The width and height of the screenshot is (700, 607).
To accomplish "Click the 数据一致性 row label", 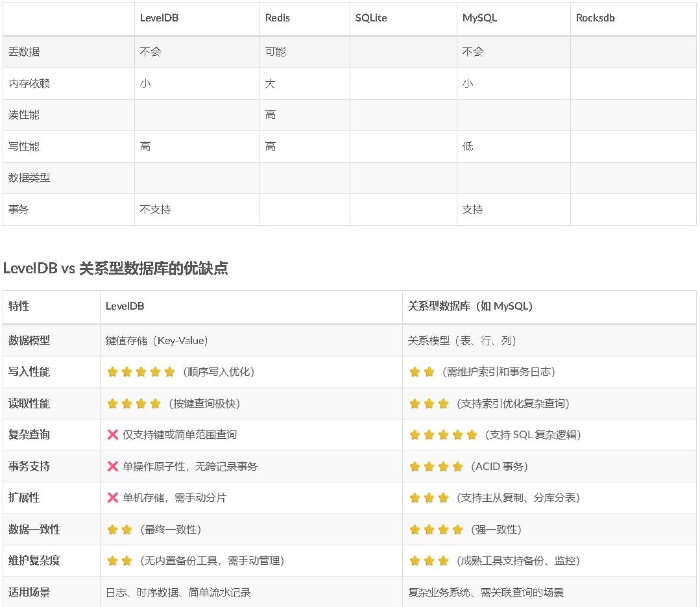I will 34,530.
